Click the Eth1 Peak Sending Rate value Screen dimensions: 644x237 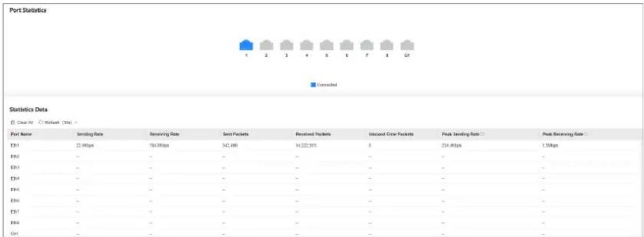tap(452, 145)
